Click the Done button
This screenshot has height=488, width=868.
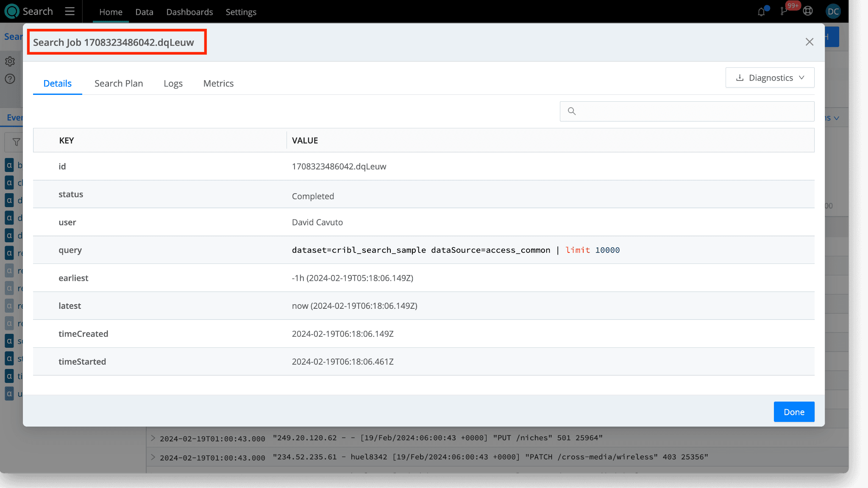(x=793, y=412)
